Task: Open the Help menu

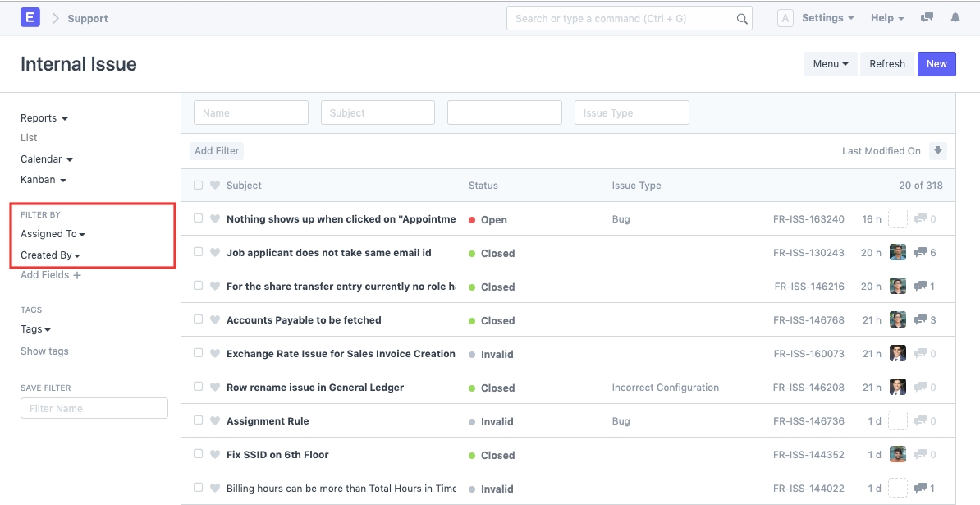Action: pos(886,18)
